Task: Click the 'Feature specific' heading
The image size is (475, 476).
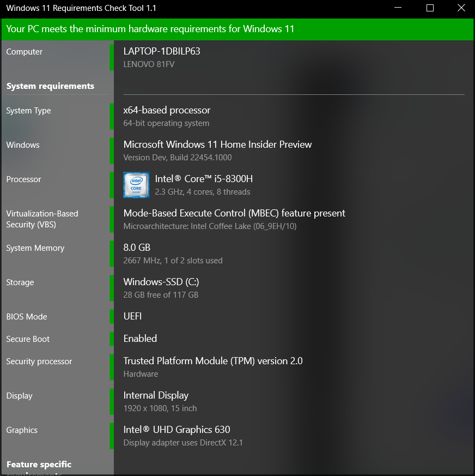Action: [39, 464]
